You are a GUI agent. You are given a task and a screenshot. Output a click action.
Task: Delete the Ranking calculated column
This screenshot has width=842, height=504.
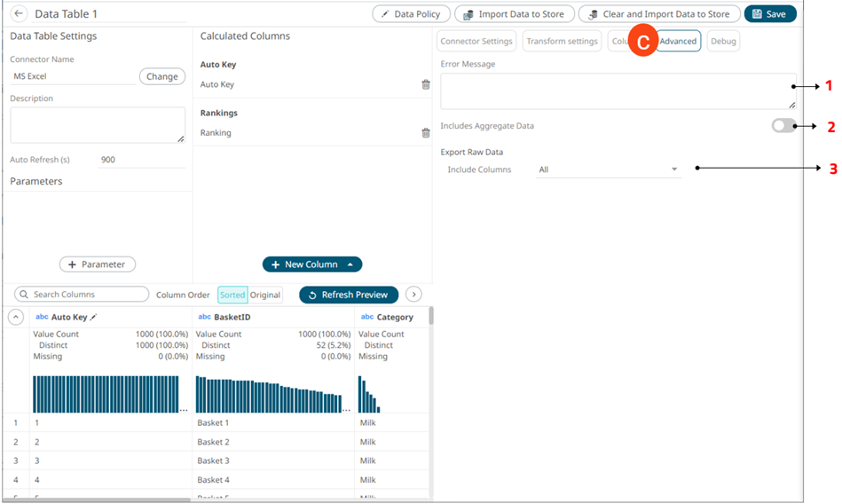(426, 133)
